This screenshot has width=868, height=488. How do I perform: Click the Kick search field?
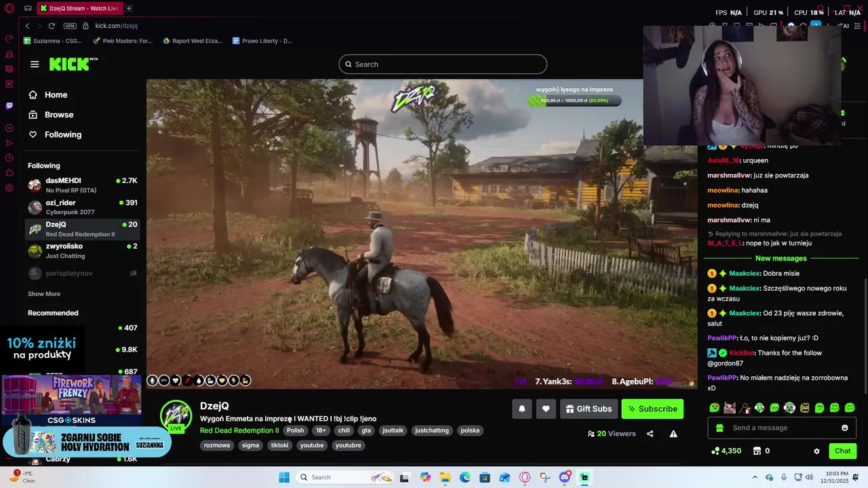[x=443, y=64]
